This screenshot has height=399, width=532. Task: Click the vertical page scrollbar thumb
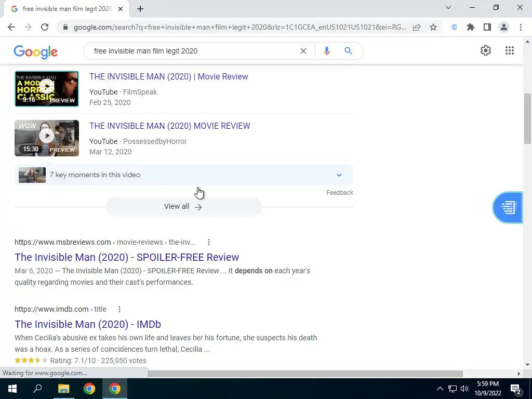pyautogui.click(x=527, y=119)
